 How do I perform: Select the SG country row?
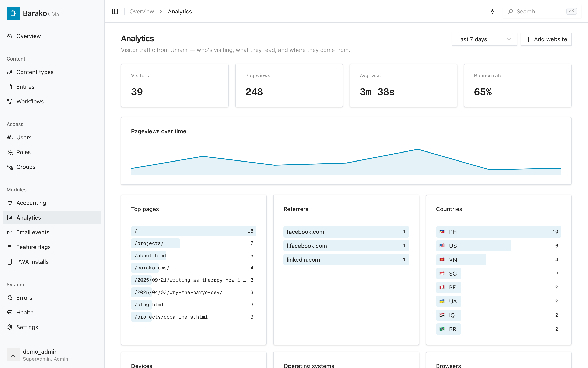pyautogui.click(x=499, y=274)
